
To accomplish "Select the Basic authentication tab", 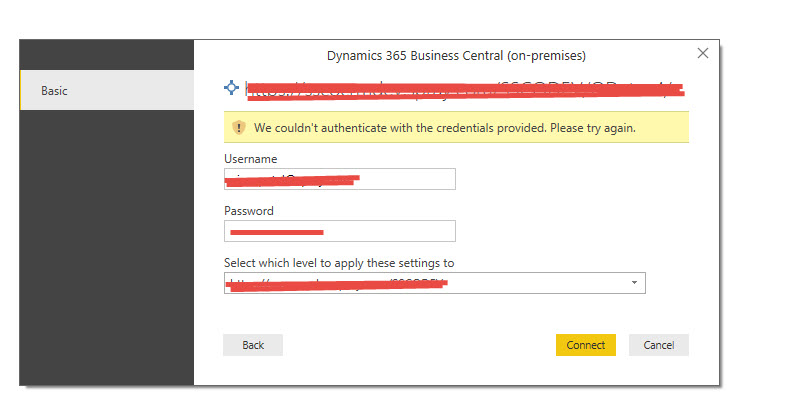I will tap(107, 91).
